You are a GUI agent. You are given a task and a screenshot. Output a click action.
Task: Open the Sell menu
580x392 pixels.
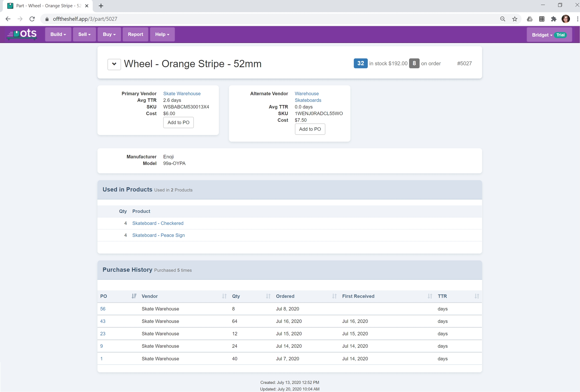click(x=84, y=34)
